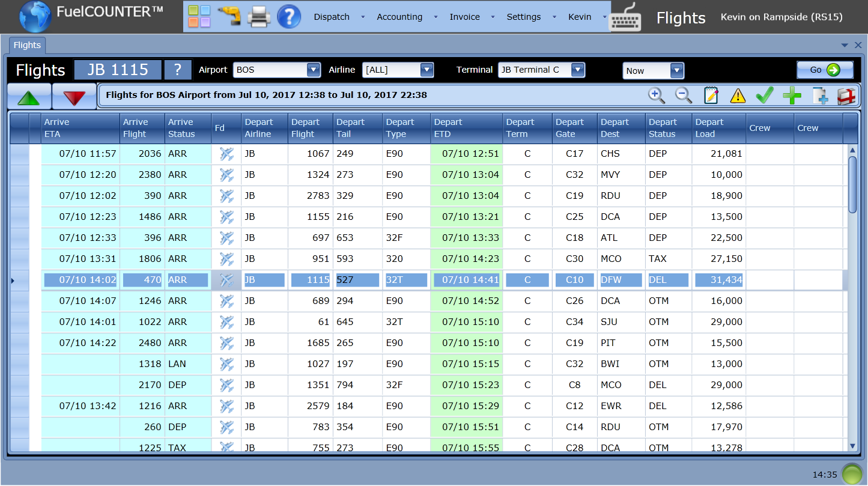Open the Invoice menu
The width and height of the screenshot is (868, 486).
pyautogui.click(x=465, y=17)
